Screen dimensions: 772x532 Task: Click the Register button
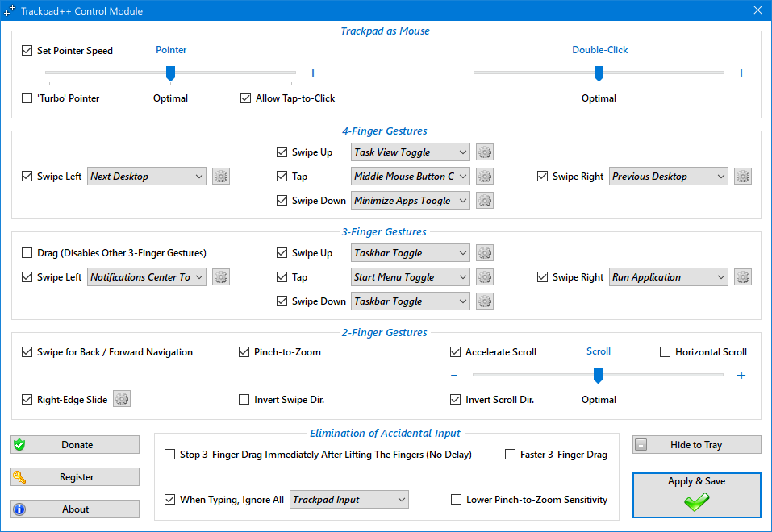pyautogui.click(x=75, y=477)
